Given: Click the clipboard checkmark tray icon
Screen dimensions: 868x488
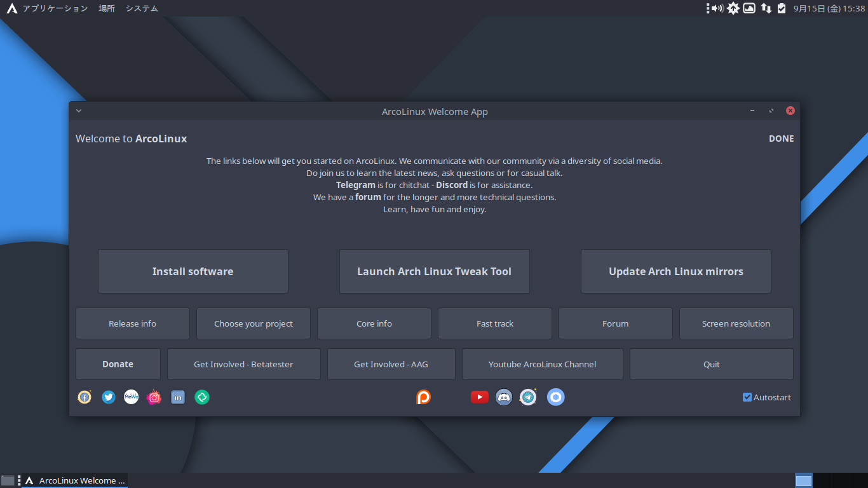Looking at the screenshot, I should click(782, 8).
